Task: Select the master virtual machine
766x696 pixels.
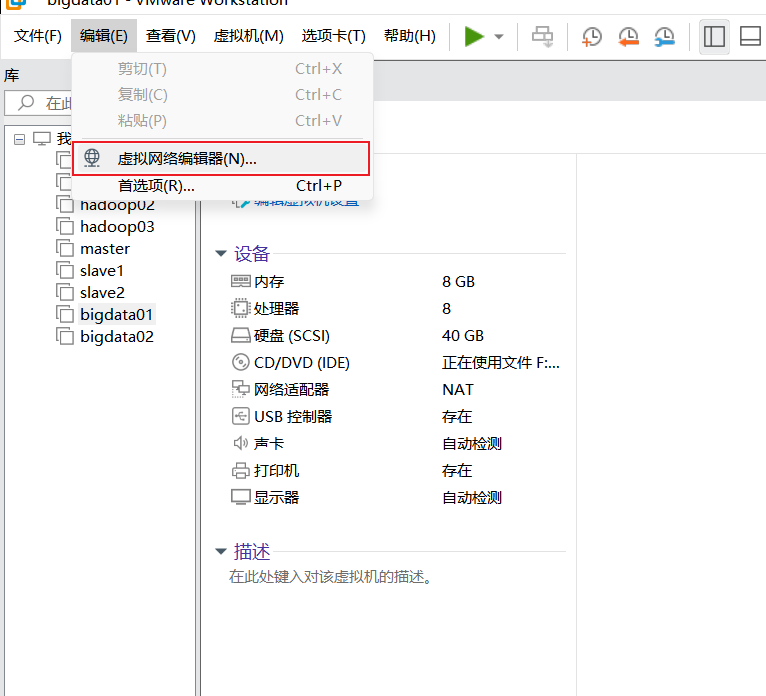Action: 105,249
